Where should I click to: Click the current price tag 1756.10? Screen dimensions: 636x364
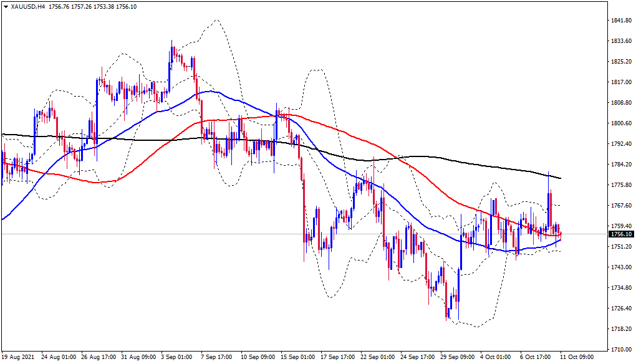622,234
